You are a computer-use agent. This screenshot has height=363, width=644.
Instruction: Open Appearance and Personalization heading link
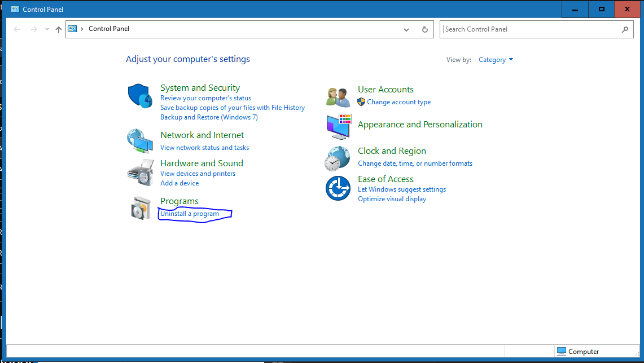tap(420, 124)
